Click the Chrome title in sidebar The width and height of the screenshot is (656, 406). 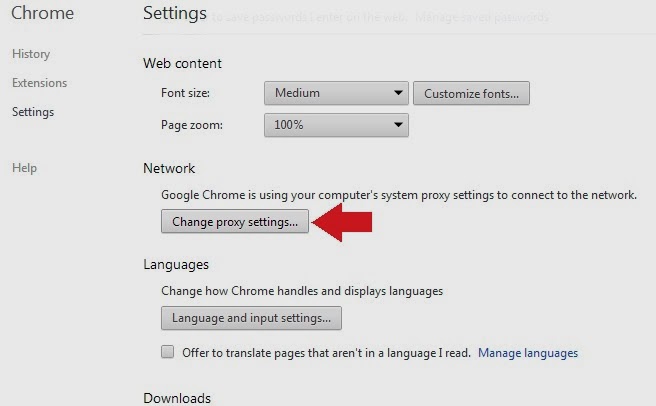42,13
